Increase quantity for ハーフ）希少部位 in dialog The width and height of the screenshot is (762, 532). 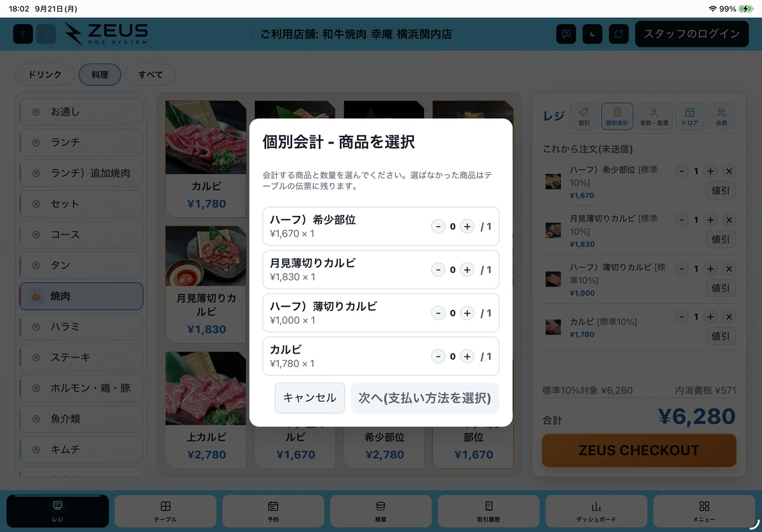(x=467, y=227)
